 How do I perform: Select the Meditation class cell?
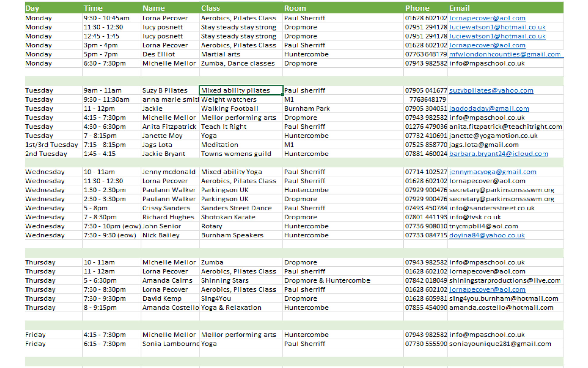coord(241,145)
